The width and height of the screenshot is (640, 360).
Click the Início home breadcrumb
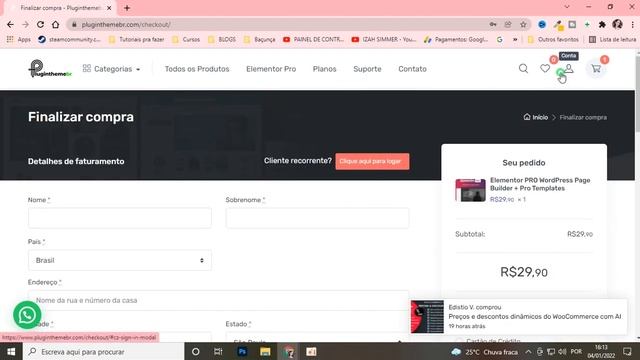(x=536, y=117)
